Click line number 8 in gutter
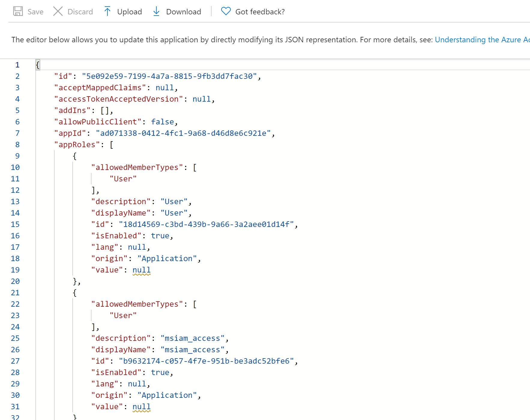Screen dimensions: 530x420 tap(17, 144)
